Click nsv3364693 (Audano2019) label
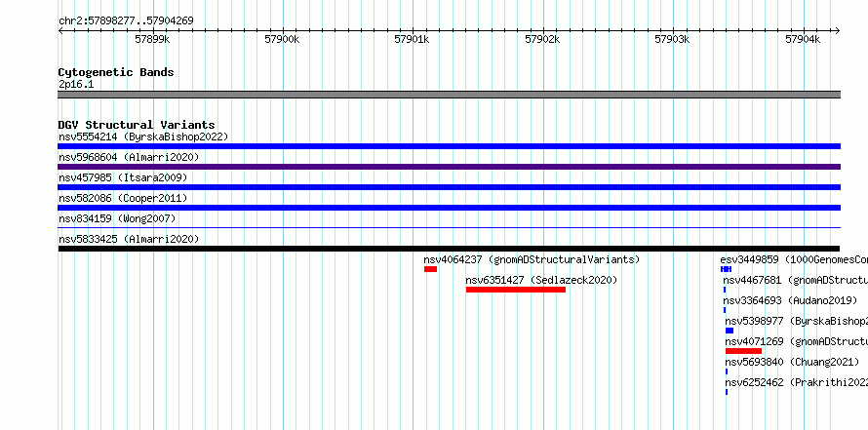 790,300
